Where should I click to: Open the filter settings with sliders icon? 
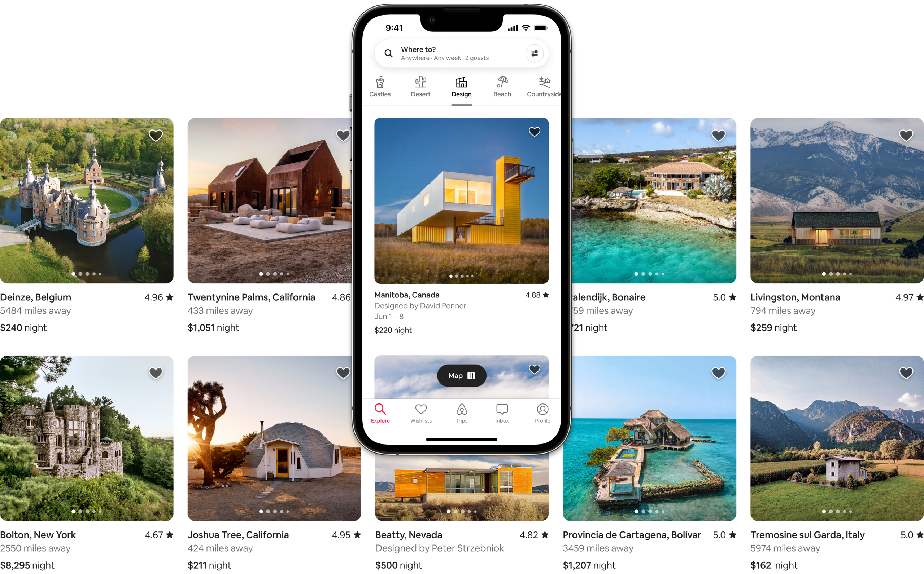(x=535, y=53)
